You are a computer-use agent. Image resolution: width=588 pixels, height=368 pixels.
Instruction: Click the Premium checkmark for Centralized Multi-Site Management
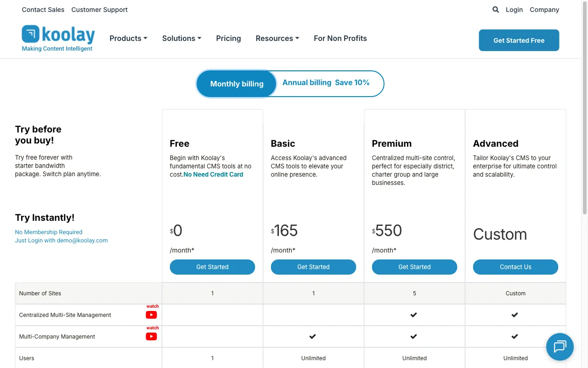point(413,315)
